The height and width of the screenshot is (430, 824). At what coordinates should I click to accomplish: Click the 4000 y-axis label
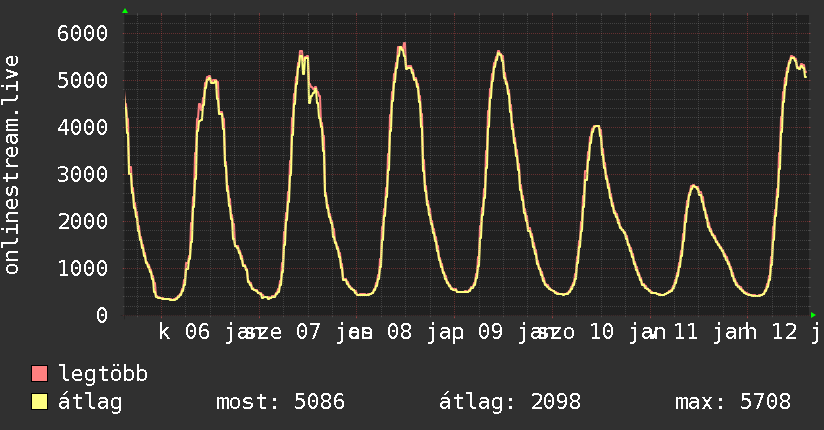(x=83, y=127)
